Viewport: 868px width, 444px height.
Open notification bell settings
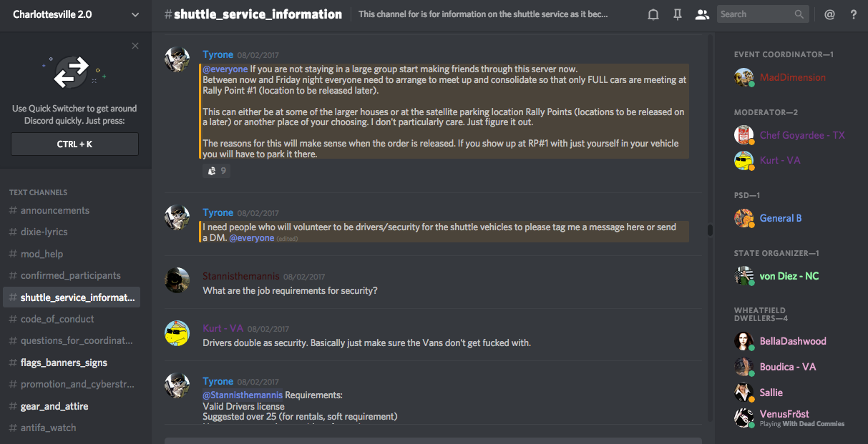coord(653,14)
